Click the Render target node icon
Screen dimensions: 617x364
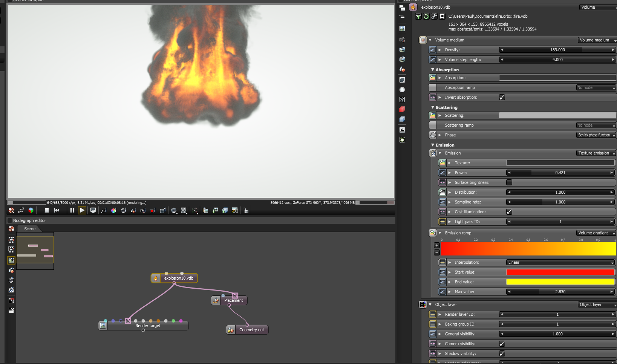click(x=103, y=326)
